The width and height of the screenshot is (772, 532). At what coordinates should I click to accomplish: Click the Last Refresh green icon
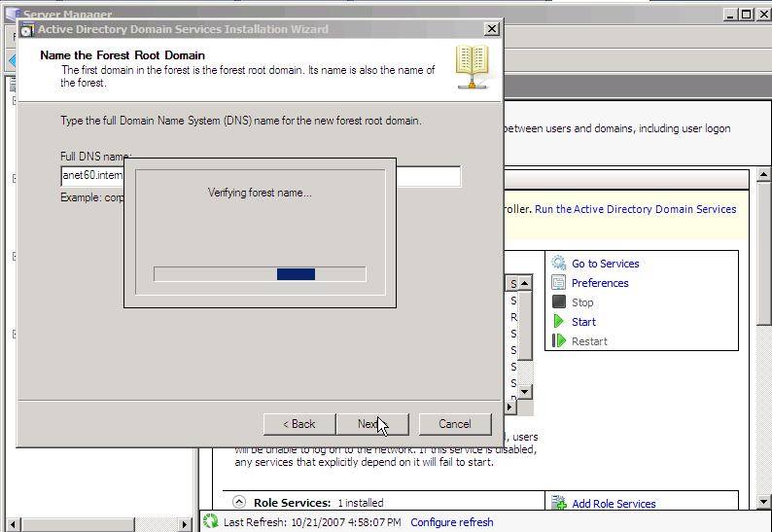coord(211,521)
